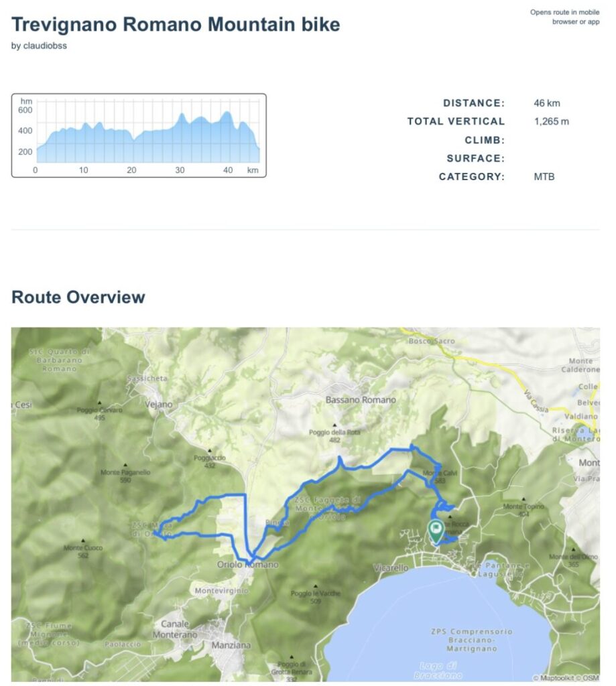Click the Monte Paganello peak triangle
616x686 pixels.
[x=125, y=465]
